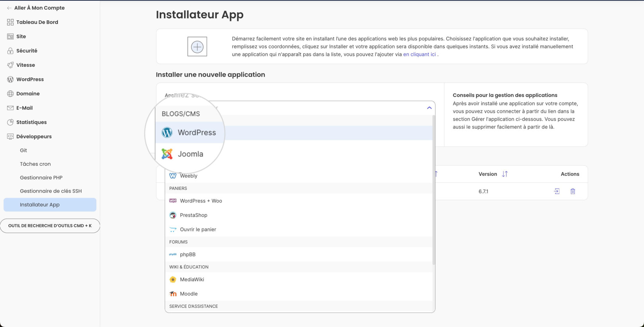Click the magnified Joomla logo in dropdown
The width and height of the screenshot is (644, 327).
(167, 154)
